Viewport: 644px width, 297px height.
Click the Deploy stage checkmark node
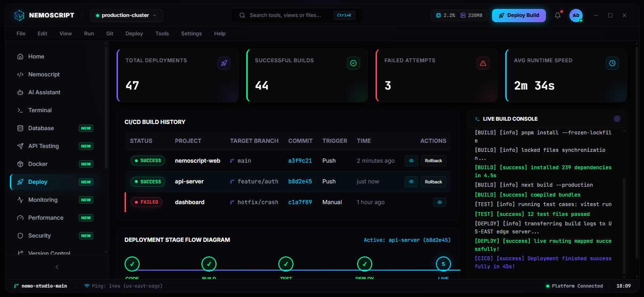point(365,264)
